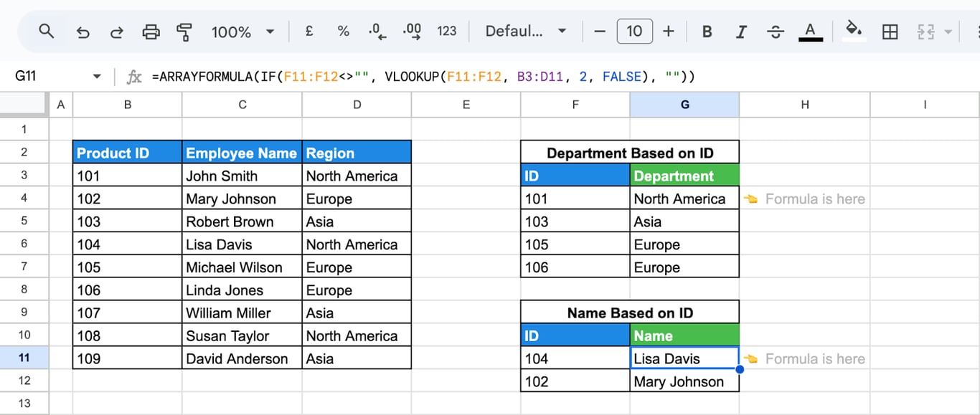Toggle bold formatting
Image resolution: width=980 pixels, height=415 pixels.
(x=707, y=32)
